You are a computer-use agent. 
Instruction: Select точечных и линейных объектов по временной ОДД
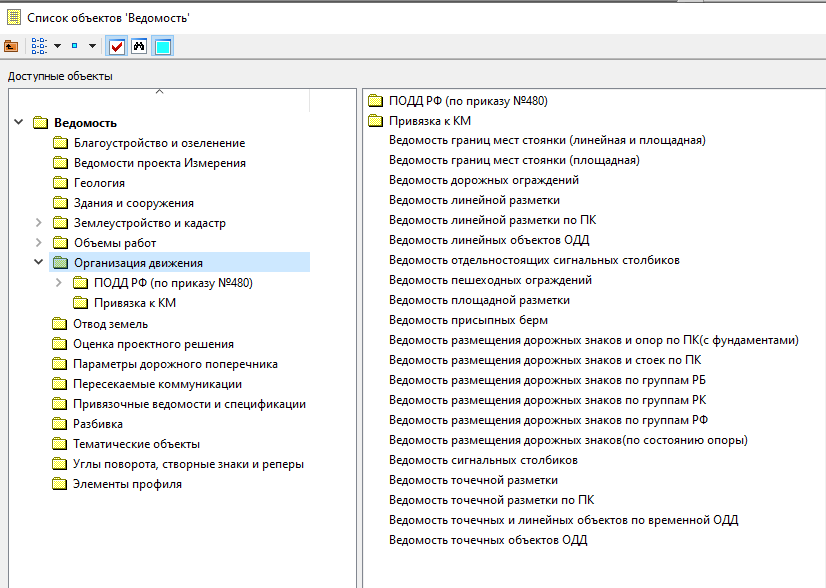click(x=564, y=521)
